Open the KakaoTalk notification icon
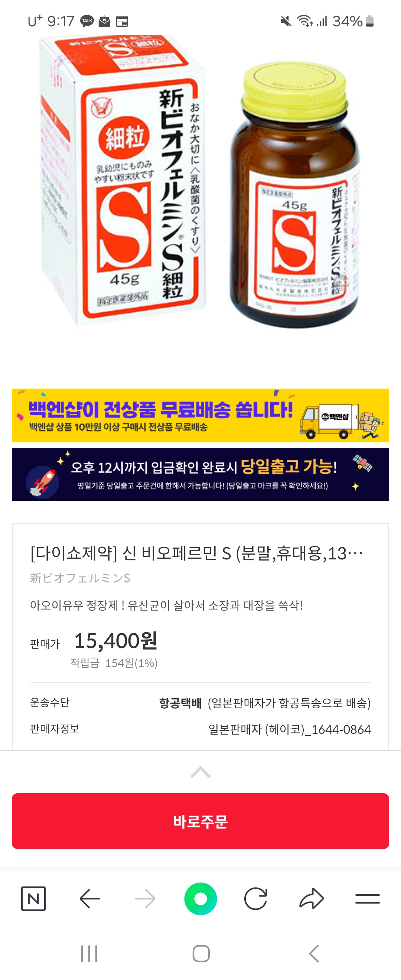The image size is (401, 980). 87,21
